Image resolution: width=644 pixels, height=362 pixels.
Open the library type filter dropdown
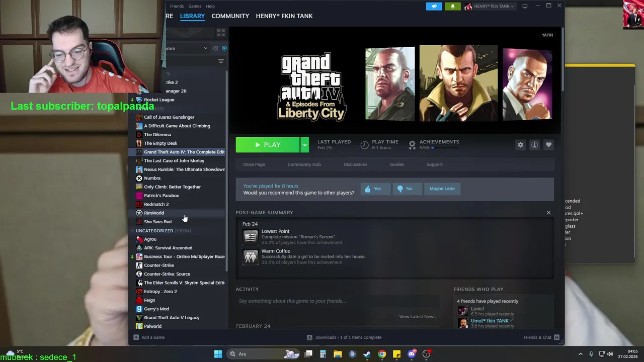[x=187, y=48]
